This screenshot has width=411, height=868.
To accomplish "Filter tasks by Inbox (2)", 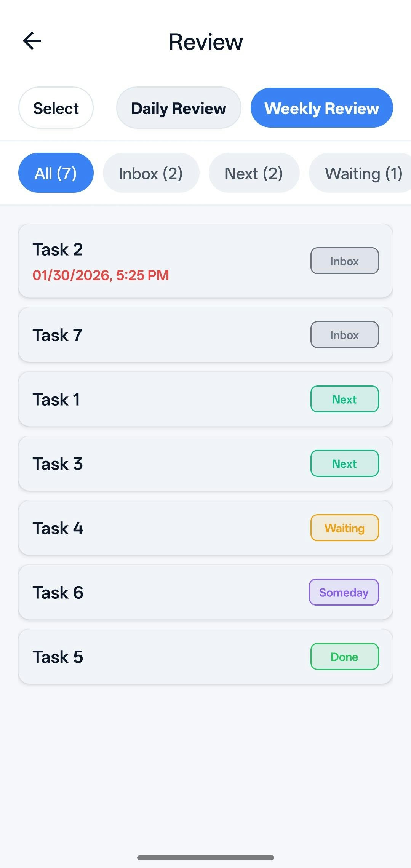I will click(150, 173).
